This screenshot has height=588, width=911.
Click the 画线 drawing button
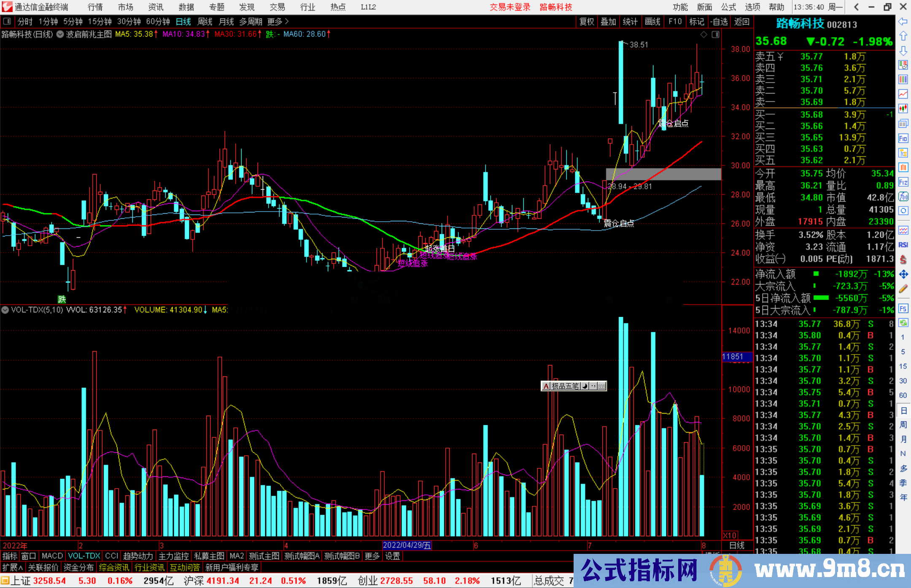click(652, 21)
